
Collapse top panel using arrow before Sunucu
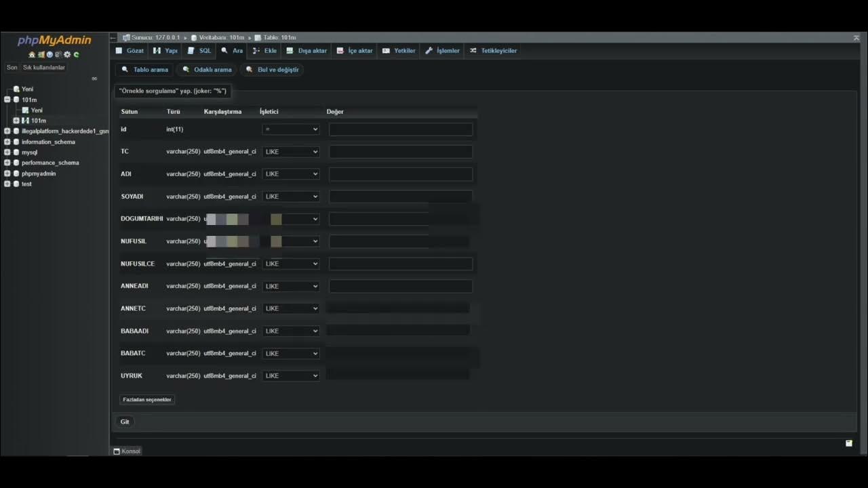tap(114, 37)
